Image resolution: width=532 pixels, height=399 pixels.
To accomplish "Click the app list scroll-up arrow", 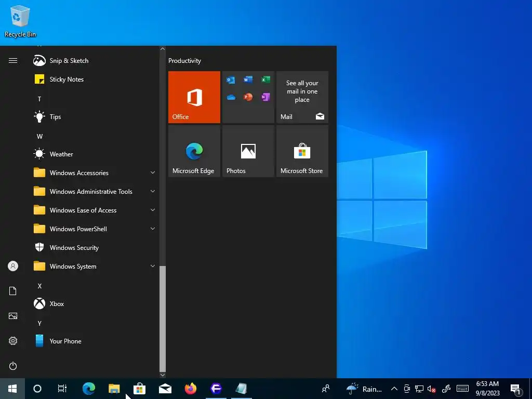I will (x=163, y=49).
